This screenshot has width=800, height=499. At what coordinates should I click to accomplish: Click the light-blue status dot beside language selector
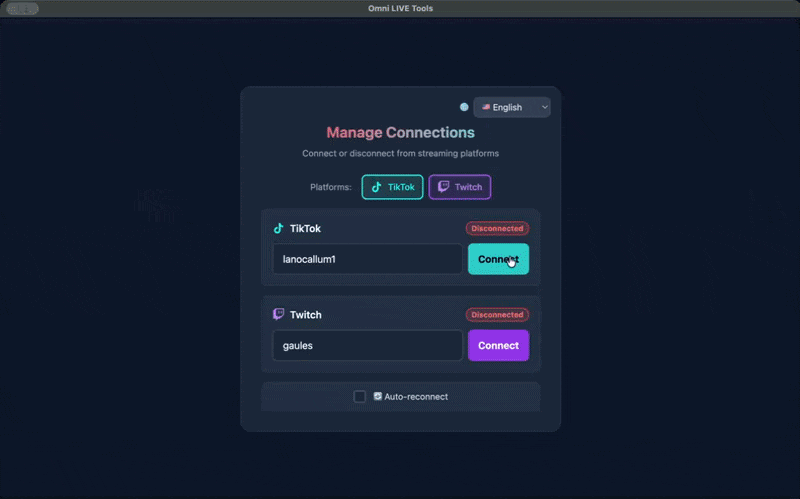(464, 107)
